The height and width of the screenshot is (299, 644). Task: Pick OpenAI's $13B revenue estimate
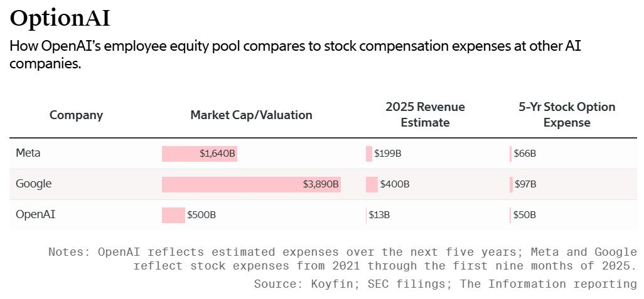point(379,215)
